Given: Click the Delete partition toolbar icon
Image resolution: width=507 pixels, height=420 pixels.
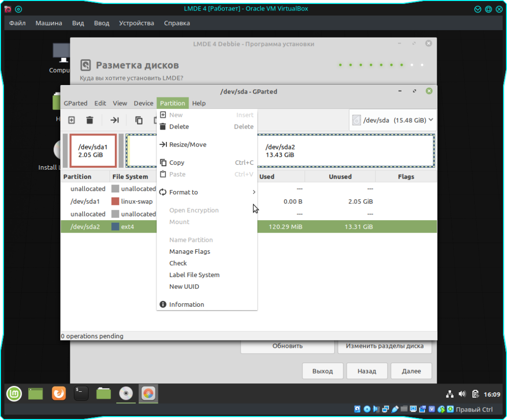Looking at the screenshot, I should pos(90,120).
